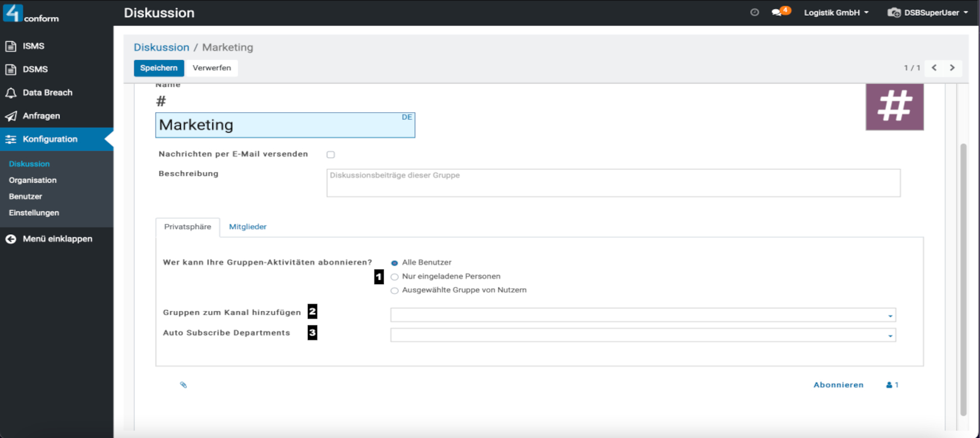The image size is (980, 438).
Task: Click the 4conform logo icon
Action: pos(13,12)
